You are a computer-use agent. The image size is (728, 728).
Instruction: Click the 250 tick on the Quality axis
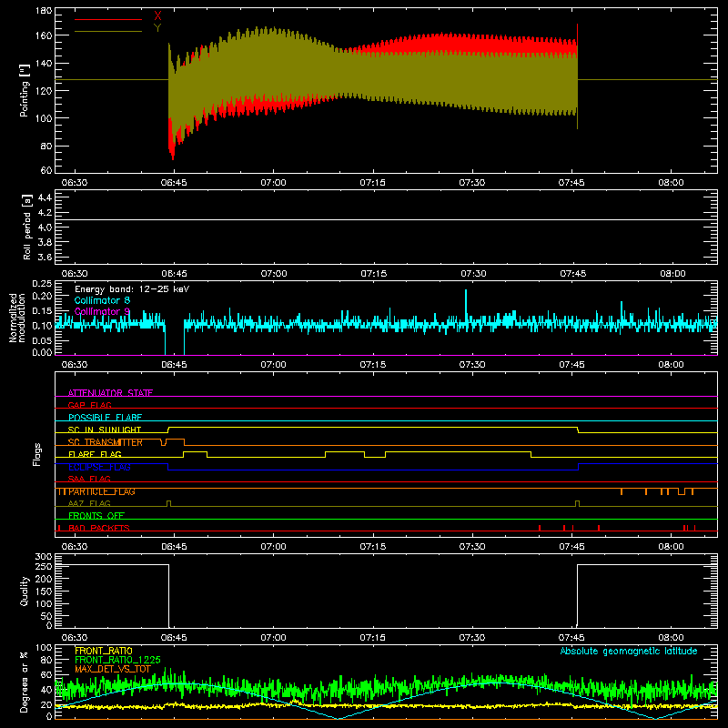point(44,566)
